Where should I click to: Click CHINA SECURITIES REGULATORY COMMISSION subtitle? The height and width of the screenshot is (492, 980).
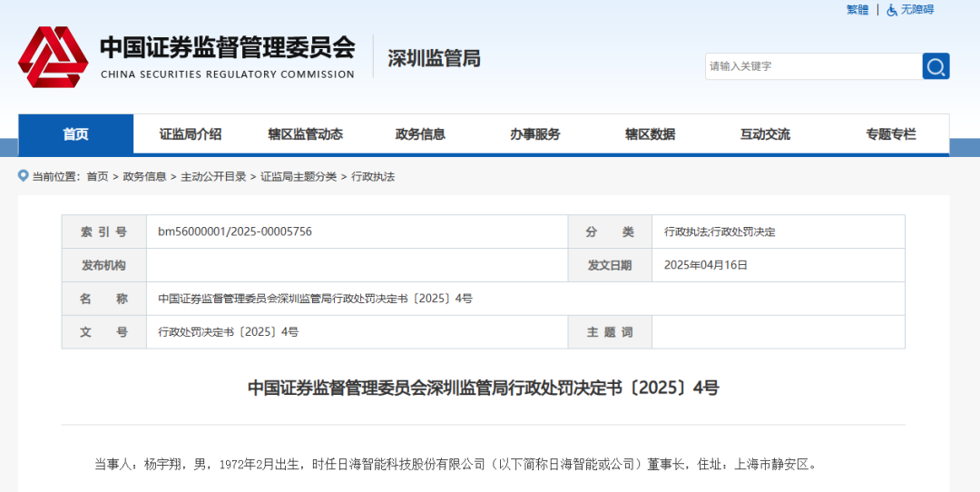228,74
